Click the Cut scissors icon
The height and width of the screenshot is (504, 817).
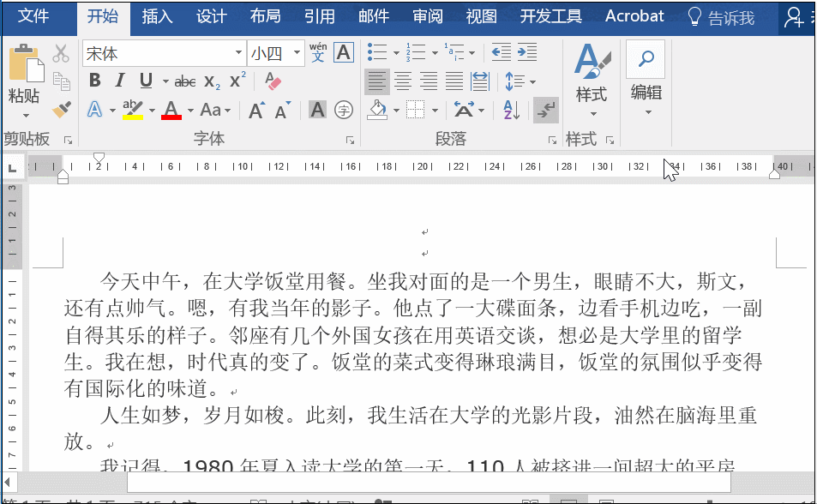(61, 53)
